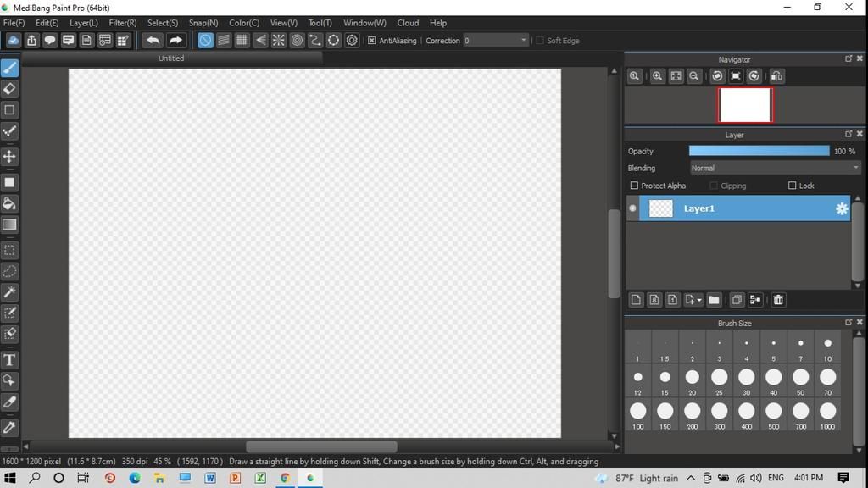This screenshot has height=488, width=868.
Task: Click the Redo arrow button
Action: [175, 41]
